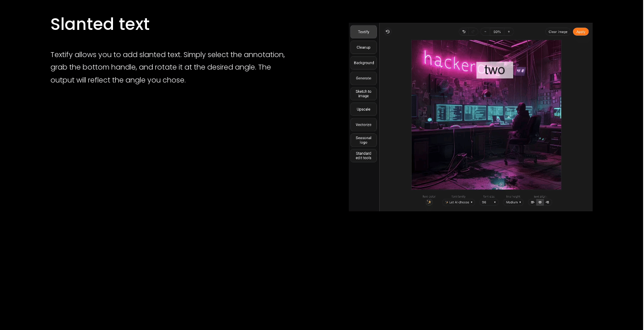Zoom in with the plus icon
This screenshot has width=644, height=330.
pos(509,32)
